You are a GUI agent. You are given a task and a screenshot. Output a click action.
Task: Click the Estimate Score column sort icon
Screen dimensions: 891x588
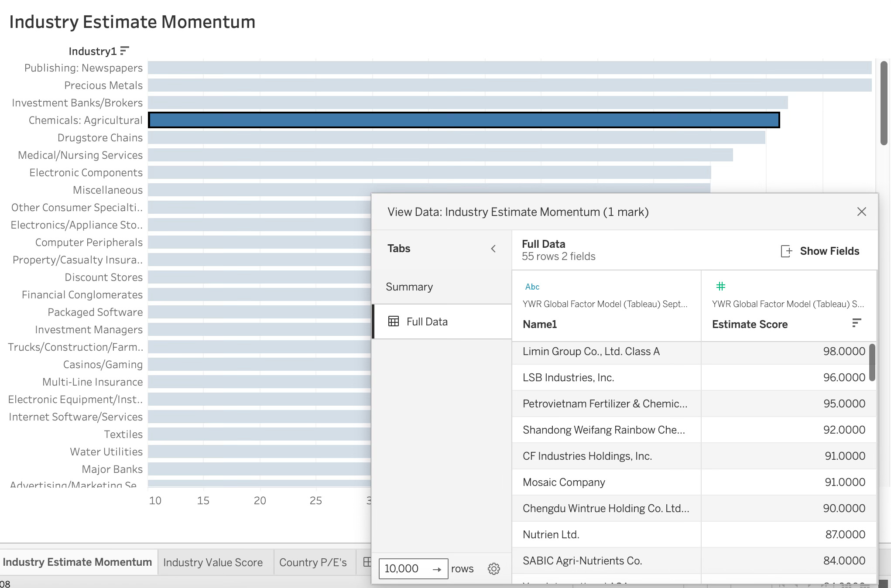[x=856, y=323]
